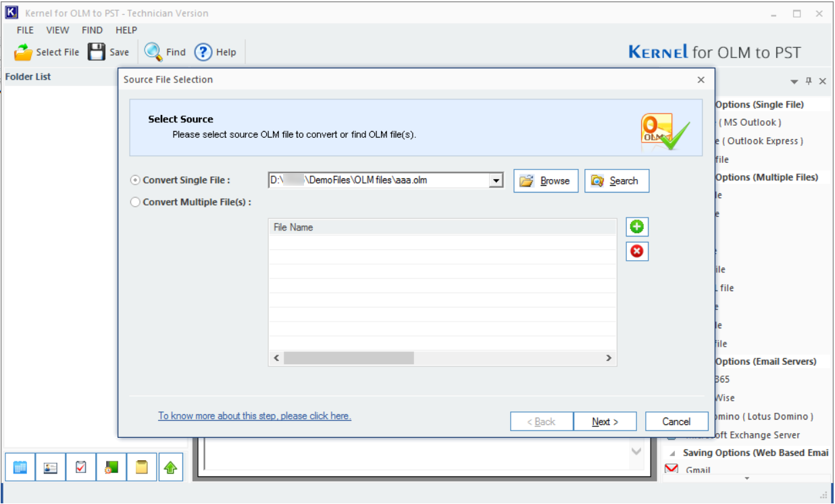The width and height of the screenshot is (835, 504).
Task: Click the Save floppy disk icon
Action: 97,52
